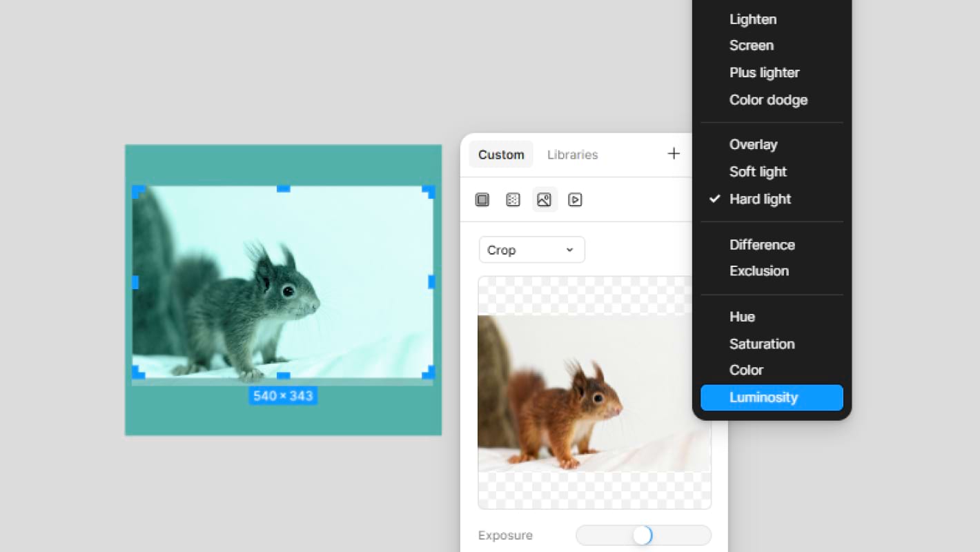Open the Crop image mode dropdown
The image size is (980, 552).
tap(531, 250)
